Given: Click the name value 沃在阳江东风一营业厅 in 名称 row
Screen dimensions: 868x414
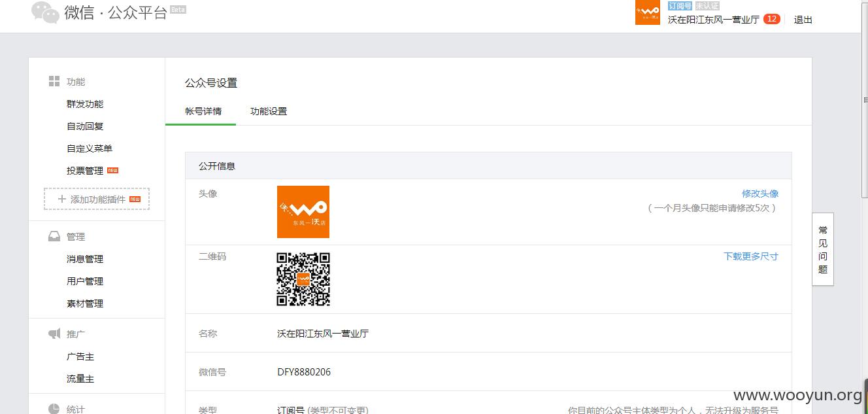Looking at the screenshot, I should coord(323,334).
